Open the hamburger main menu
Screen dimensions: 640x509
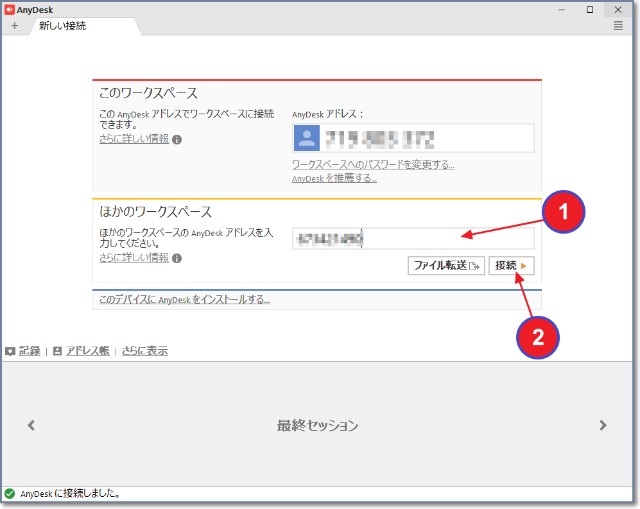click(618, 26)
